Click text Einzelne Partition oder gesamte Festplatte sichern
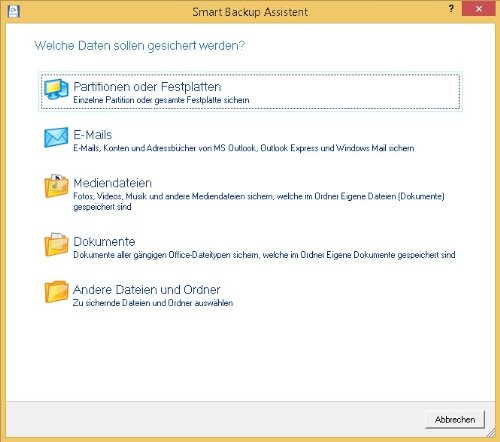This screenshot has height=442, width=500. tap(161, 100)
